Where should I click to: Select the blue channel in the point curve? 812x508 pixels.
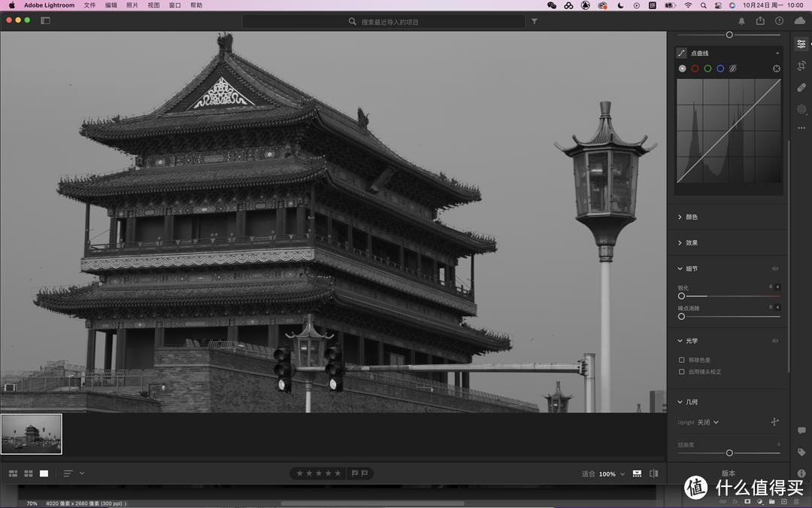(x=720, y=68)
